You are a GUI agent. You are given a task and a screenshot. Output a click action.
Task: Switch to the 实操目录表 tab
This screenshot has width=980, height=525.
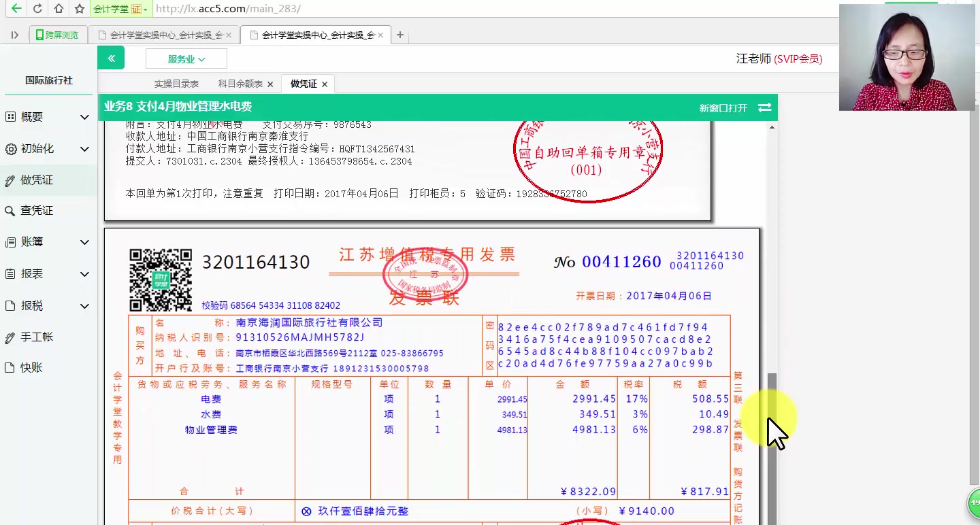click(x=176, y=84)
